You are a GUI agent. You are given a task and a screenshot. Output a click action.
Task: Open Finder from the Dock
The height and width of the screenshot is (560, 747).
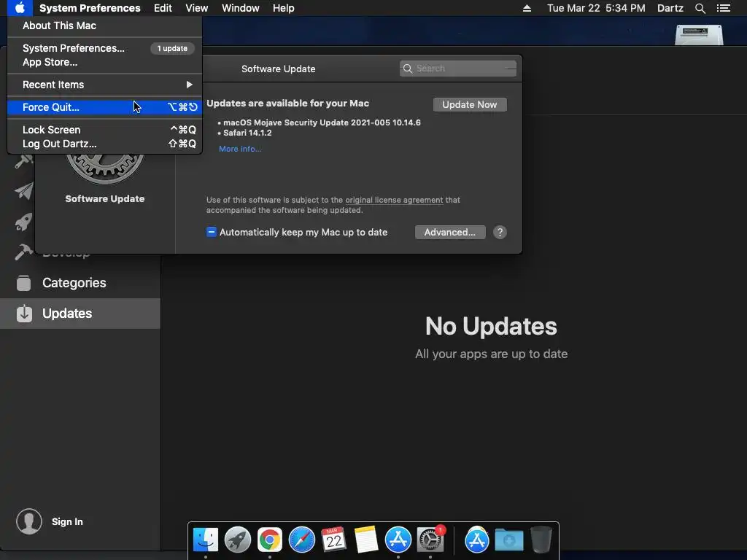(x=206, y=540)
